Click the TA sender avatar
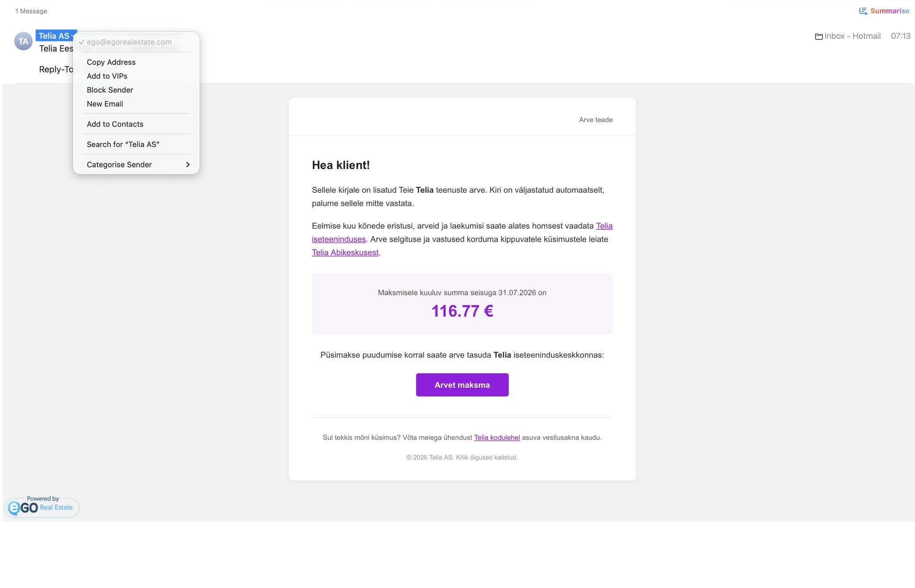The width and height of the screenshot is (915, 588). pos(23,42)
